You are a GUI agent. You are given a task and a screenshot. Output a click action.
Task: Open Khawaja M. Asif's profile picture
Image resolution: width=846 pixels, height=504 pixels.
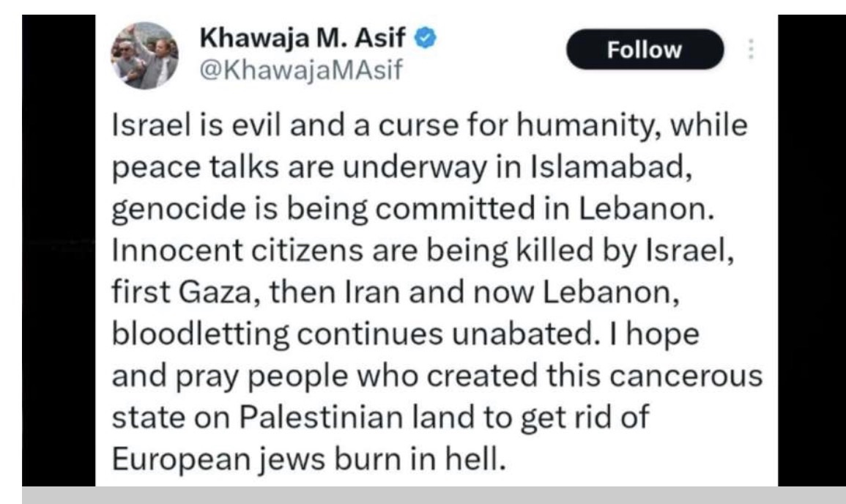(x=145, y=56)
